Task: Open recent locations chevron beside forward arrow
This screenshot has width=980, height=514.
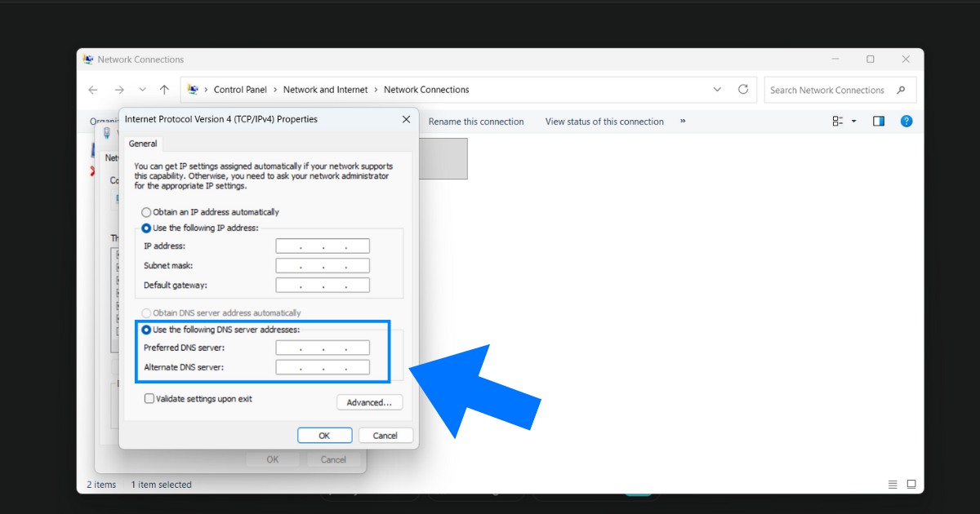Action: coord(142,90)
